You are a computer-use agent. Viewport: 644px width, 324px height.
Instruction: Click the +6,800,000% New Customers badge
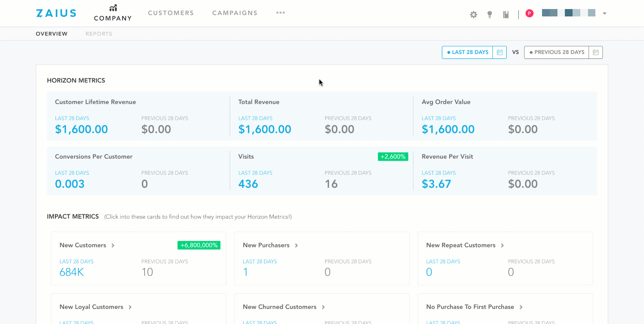click(x=199, y=245)
